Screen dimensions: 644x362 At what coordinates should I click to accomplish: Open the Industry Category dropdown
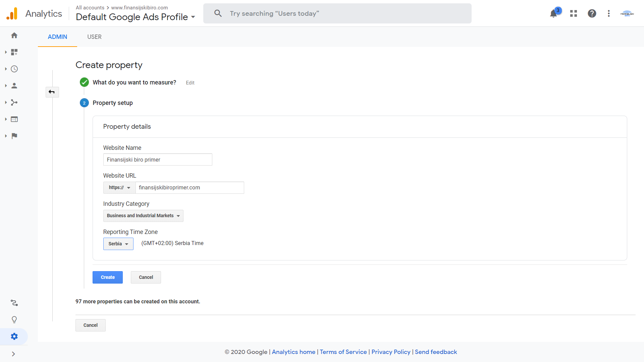pyautogui.click(x=143, y=216)
